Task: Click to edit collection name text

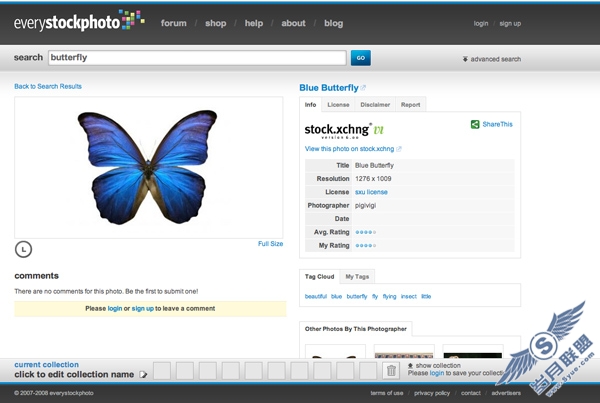Action: pyautogui.click(x=74, y=374)
